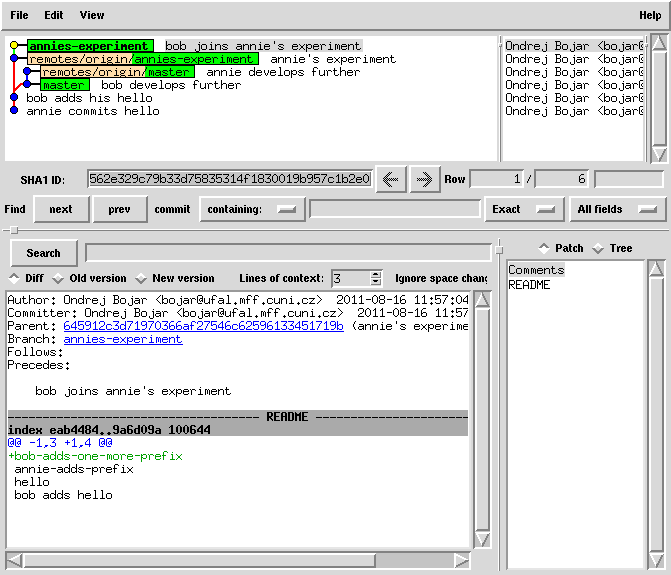Image resolution: width=671 pixels, height=575 pixels.
Task: Select the Diff radio button
Action: coord(14,278)
